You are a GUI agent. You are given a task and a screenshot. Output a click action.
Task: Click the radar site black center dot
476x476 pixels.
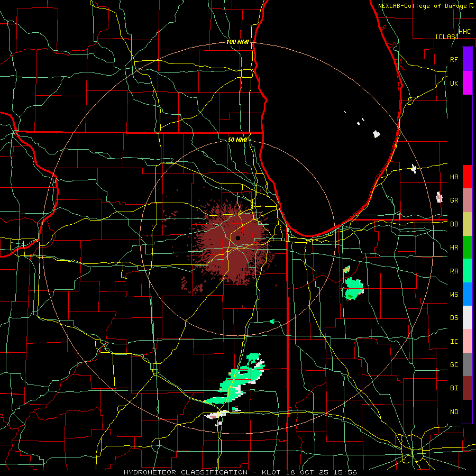[x=238, y=237]
